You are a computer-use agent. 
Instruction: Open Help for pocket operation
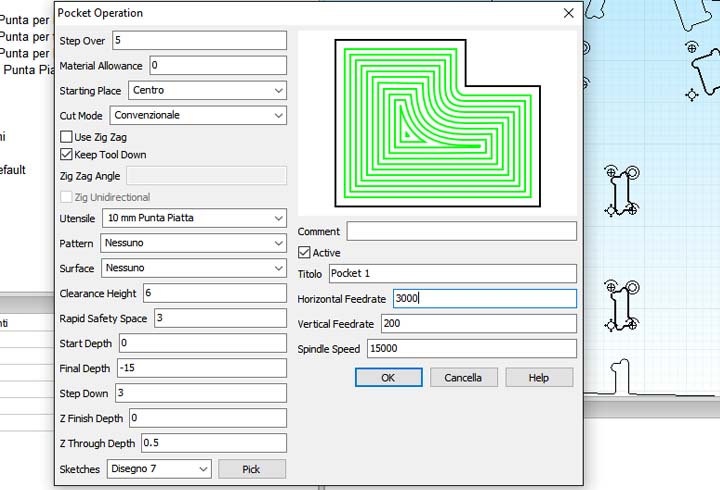tap(539, 377)
